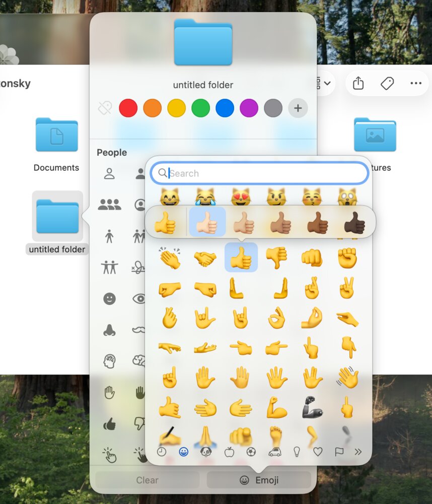Add a custom tag with plus button

pyautogui.click(x=298, y=108)
